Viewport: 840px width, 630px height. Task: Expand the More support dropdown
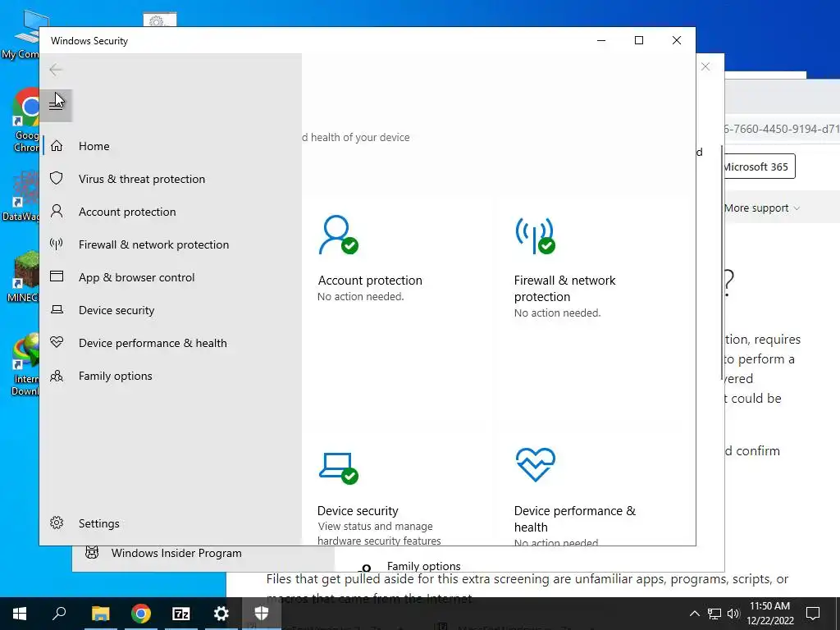pyautogui.click(x=762, y=208)
